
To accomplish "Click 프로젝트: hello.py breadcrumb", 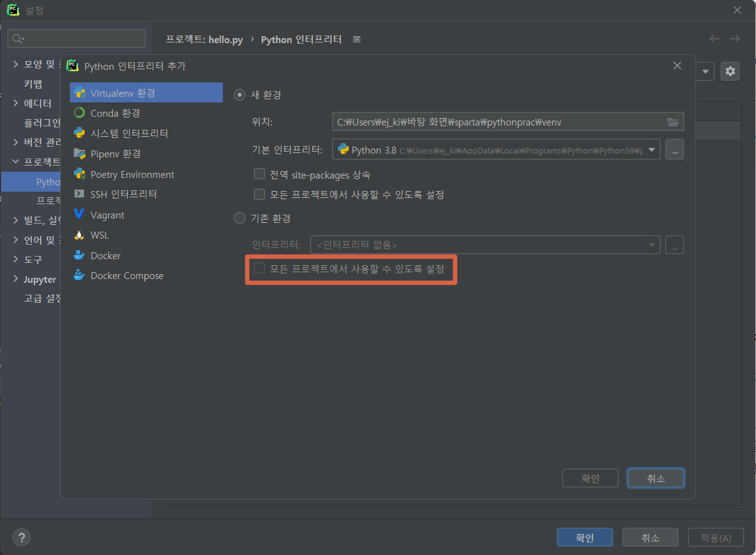I will (x=204, y=39).
